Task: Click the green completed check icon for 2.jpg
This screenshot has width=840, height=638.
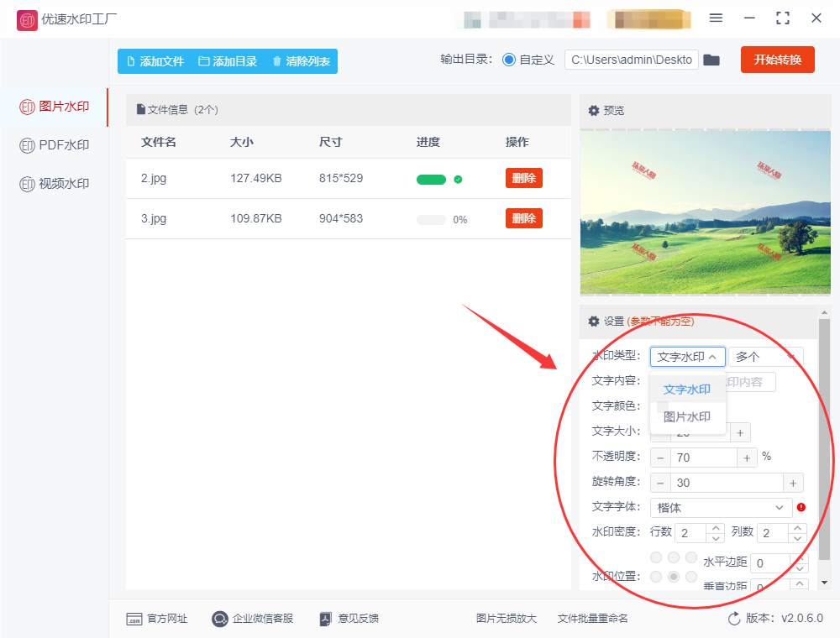Action: (x=458, y=180)
